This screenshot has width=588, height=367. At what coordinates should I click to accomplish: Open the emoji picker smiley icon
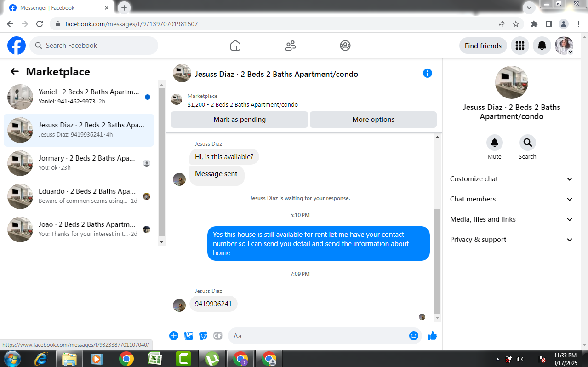(414, 336)
